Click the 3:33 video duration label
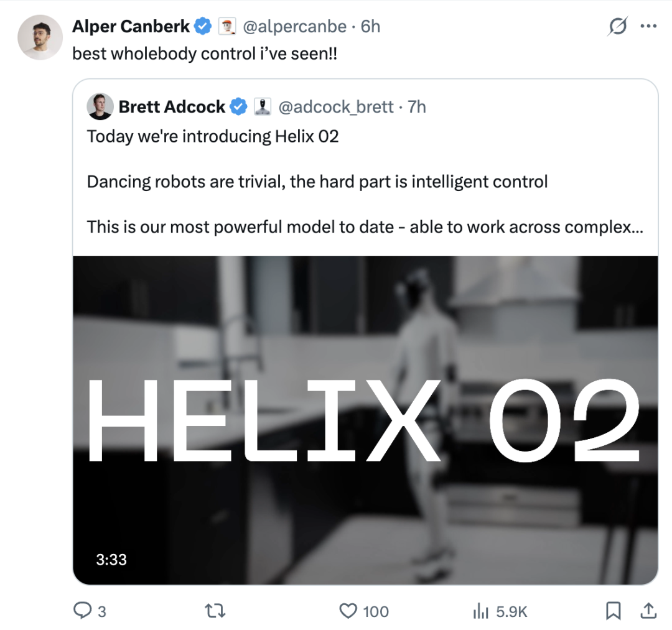 click(x=111, y=560)
